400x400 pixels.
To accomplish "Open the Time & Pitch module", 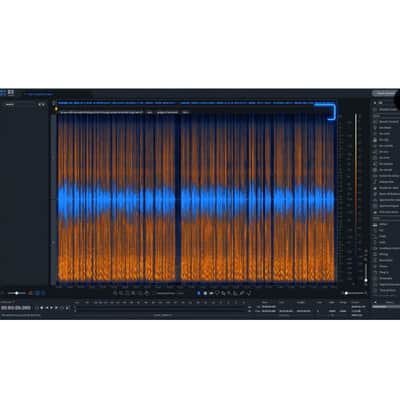I will tap(386, 290).
